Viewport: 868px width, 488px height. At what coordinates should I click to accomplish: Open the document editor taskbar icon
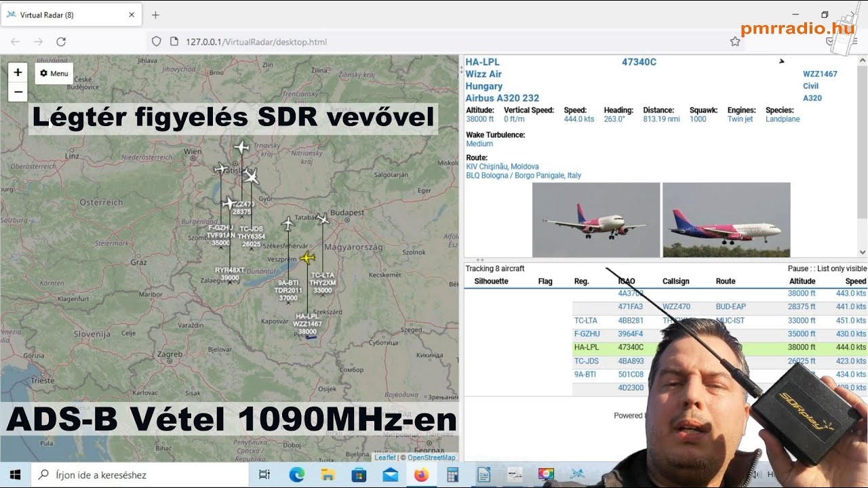coord(484,475)
